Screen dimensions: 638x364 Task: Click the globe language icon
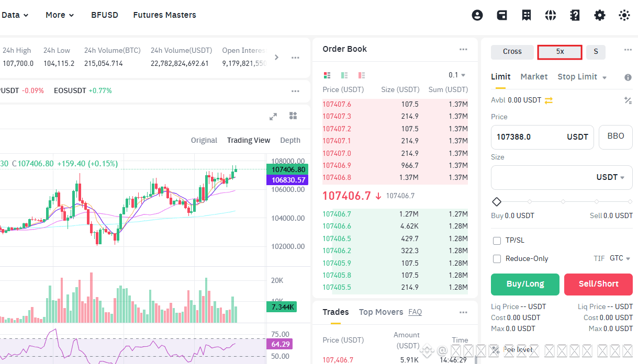click(x=551, y=15)
